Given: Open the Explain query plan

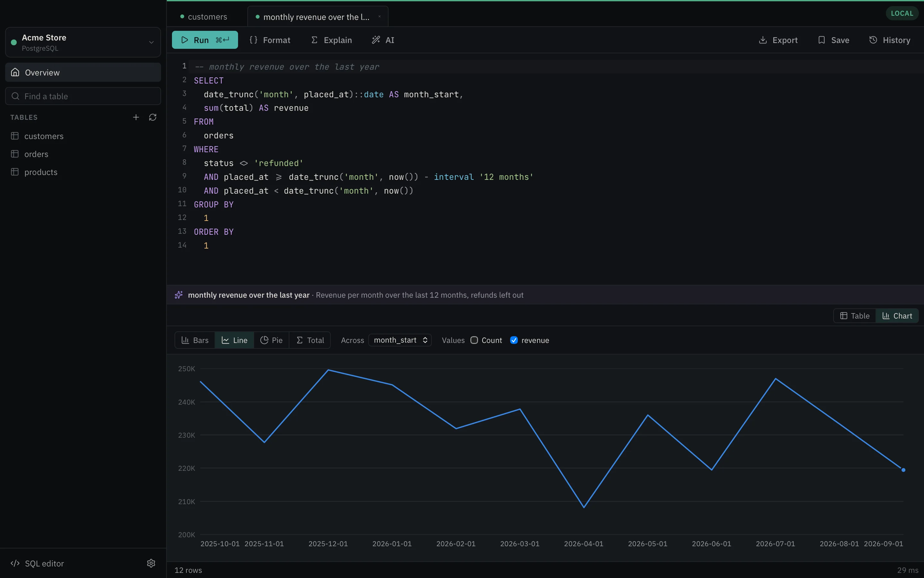Looking at the screenshot, I should coord(331,40).
